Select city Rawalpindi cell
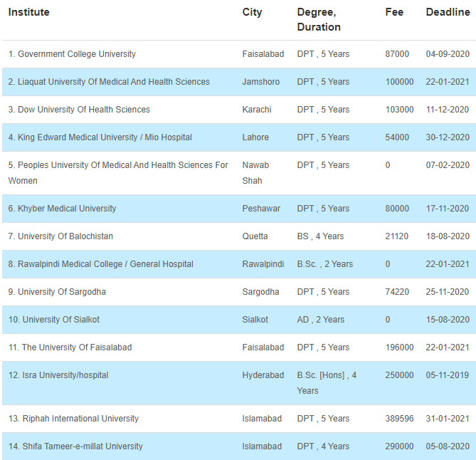Image resolution: width=476 pixels, height=460 pixels. click(x=263, y=264)
